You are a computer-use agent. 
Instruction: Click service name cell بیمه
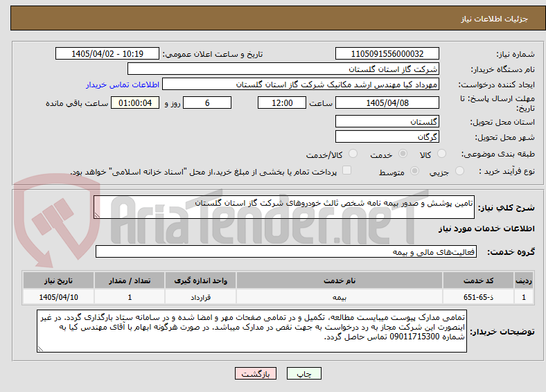[340, 297]
